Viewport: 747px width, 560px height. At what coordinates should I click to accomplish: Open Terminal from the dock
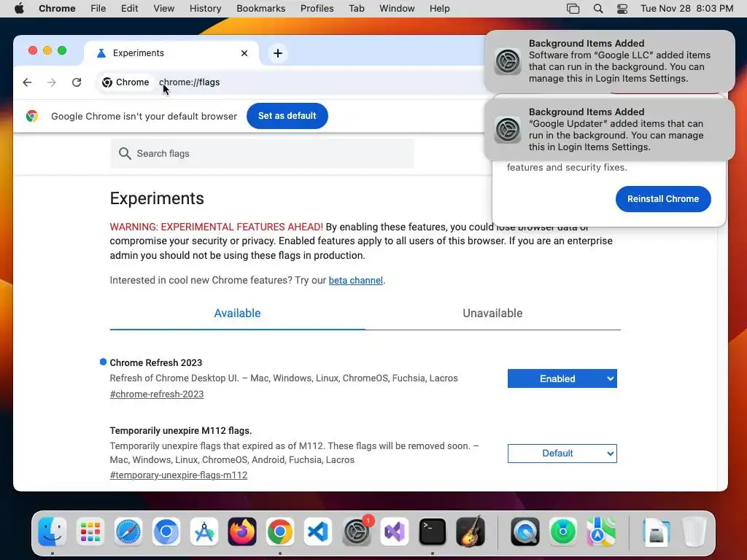coord(432,532)
